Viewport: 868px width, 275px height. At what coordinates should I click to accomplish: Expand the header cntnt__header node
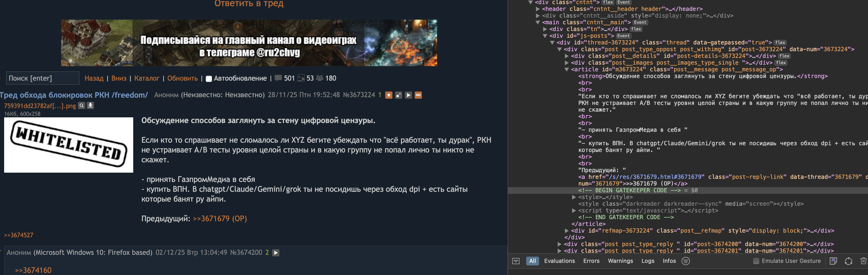538,9
